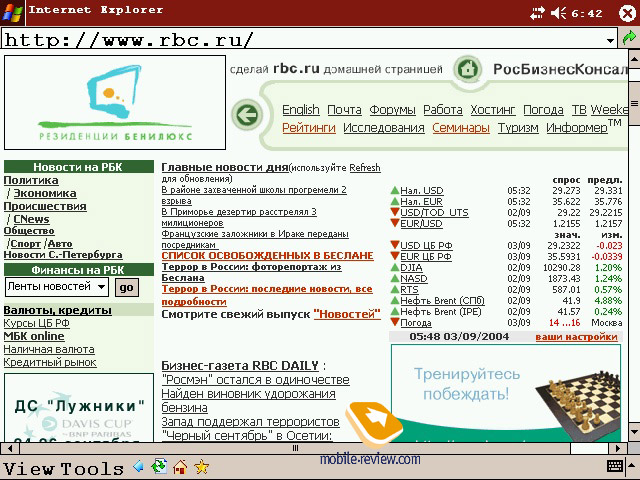Click the go button

tap(127, 287)
